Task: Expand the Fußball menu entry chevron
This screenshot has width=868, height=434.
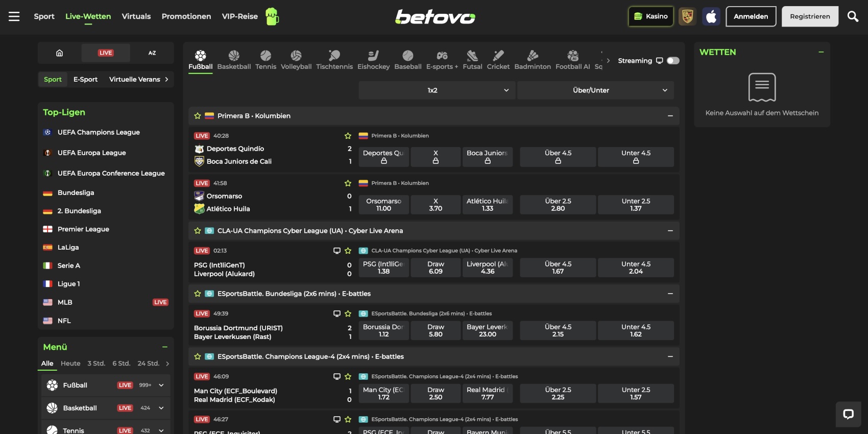Action: [161, 385]
